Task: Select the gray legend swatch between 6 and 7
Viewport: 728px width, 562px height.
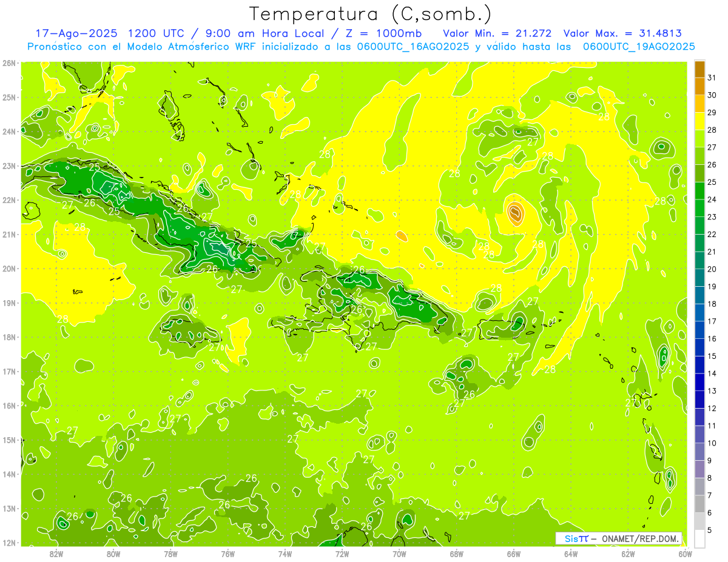Action: (x=699, y=504)
